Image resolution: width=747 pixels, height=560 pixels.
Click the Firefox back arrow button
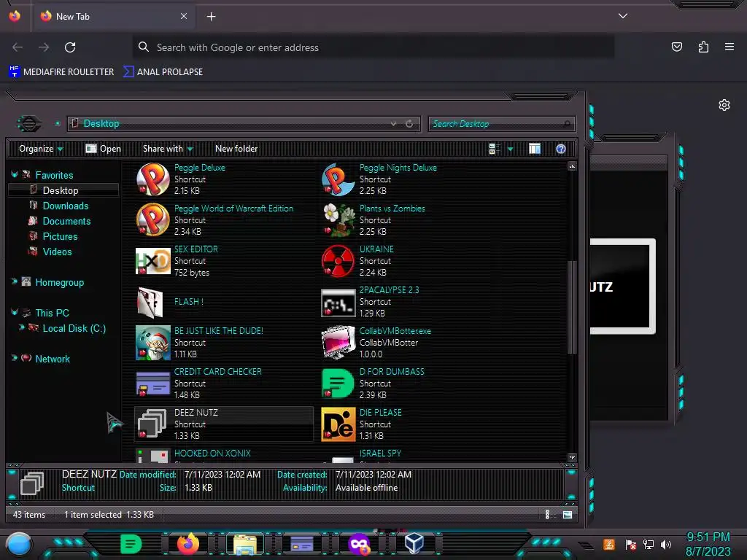coord(18,47)
